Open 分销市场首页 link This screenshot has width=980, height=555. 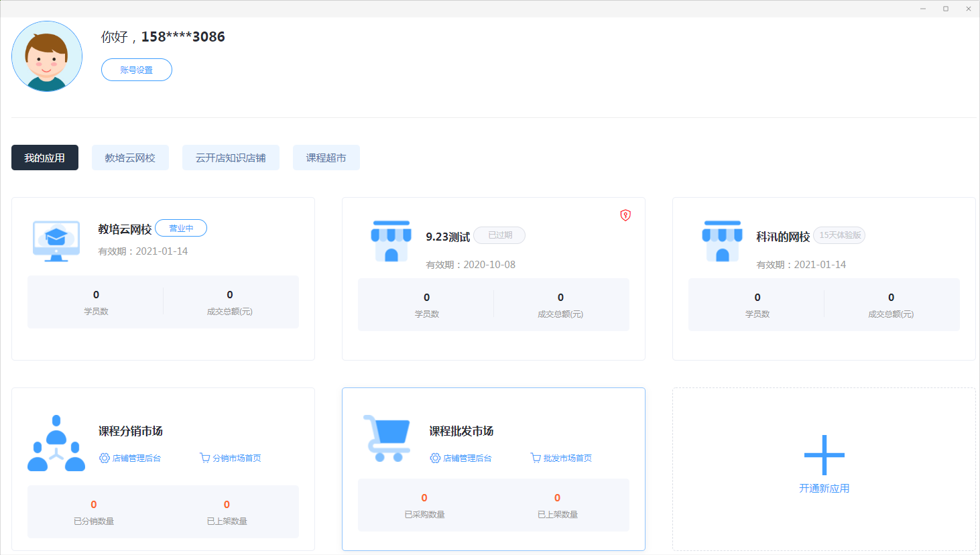click(x=231, y=458)
